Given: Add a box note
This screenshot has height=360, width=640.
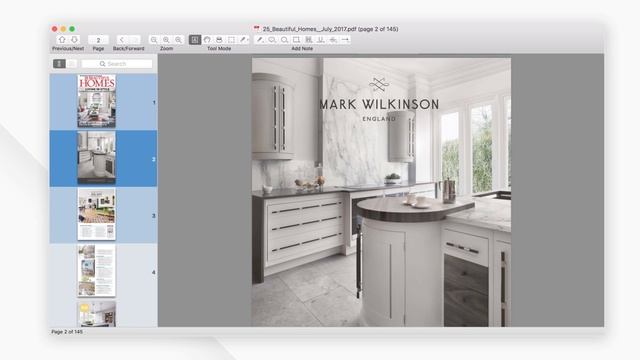Looking at the screenshot, I should point(296,40).
